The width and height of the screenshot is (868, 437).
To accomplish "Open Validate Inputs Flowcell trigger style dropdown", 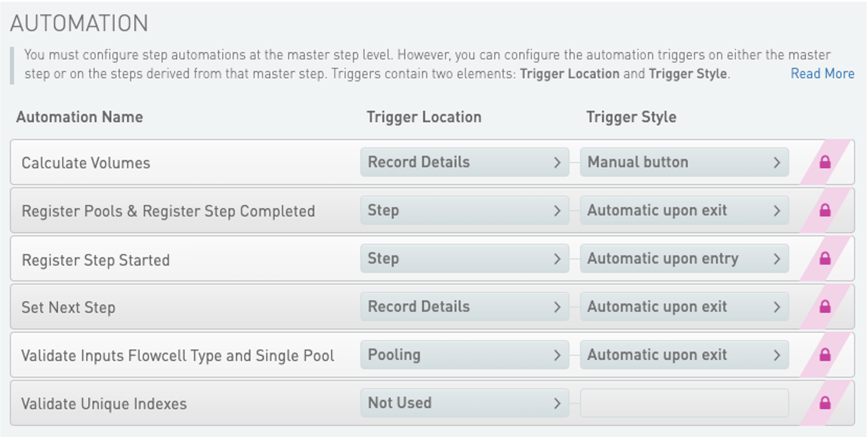I will 684,355.
